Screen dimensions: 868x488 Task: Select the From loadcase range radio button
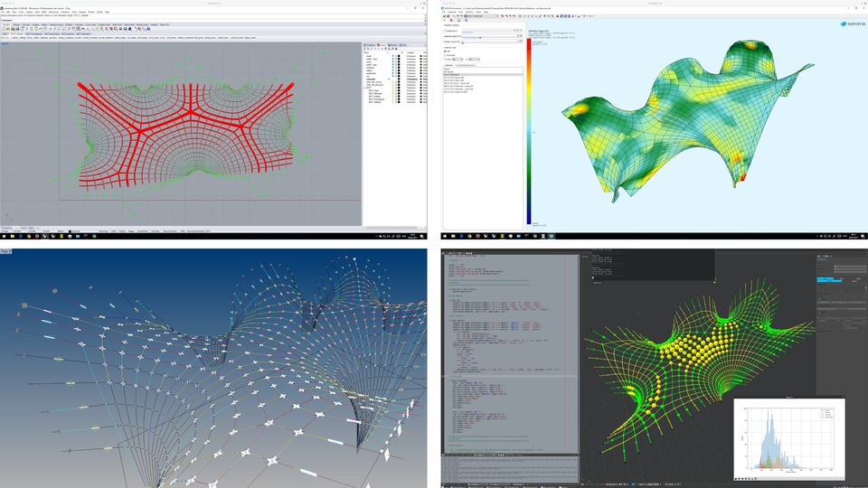(445, 60)
